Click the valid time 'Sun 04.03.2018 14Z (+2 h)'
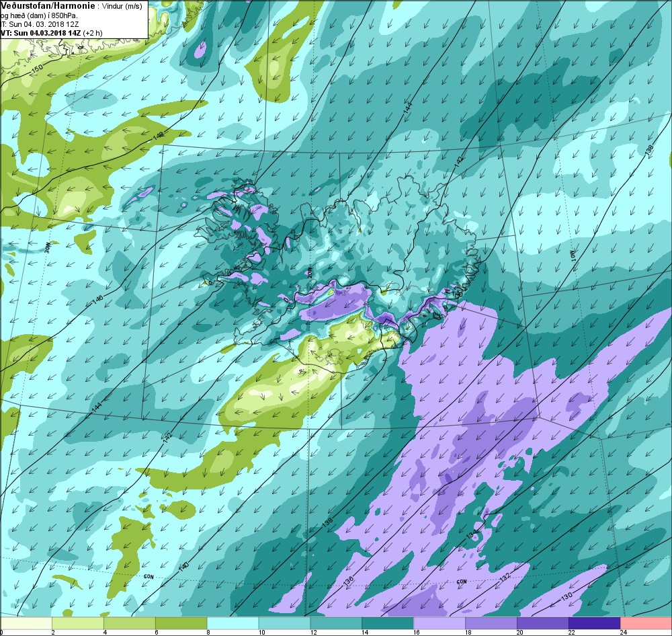This screenshot has height=636, width=672. (x=58, y=32)
